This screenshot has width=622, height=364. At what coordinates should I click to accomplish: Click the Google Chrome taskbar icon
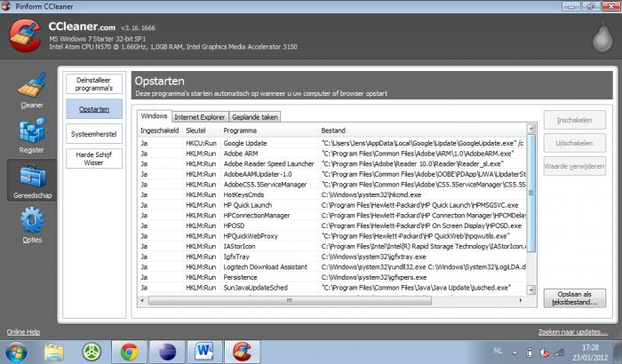[129, 351]
